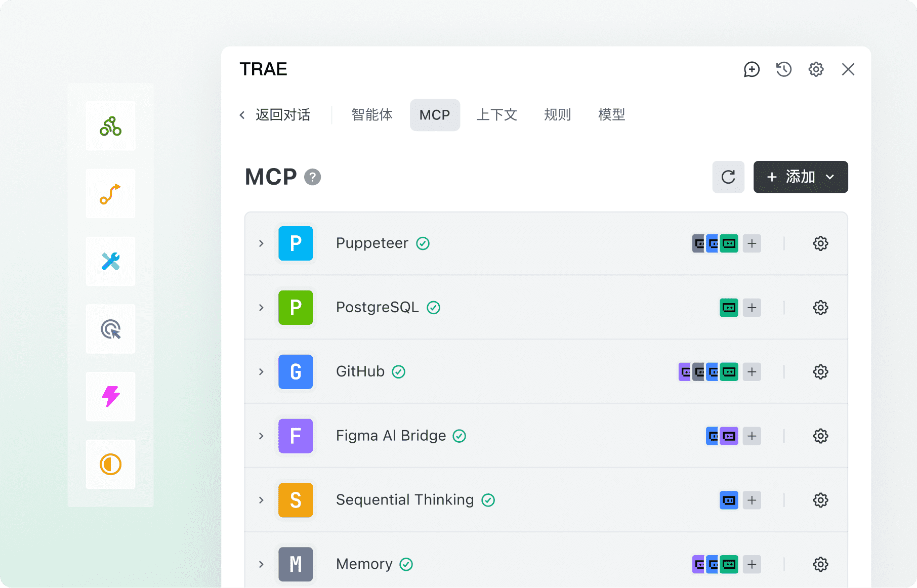
Task: Switch to the 智能体 tab
Action: coord(372,115)
